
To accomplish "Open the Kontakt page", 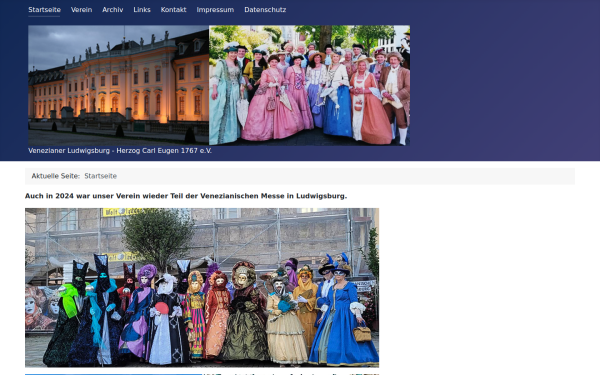I will pos(173,10).
